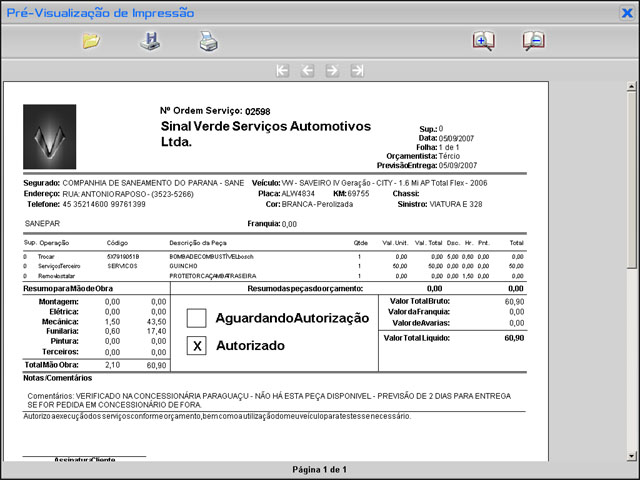The height and width of the screenshot is (480, 640).
Task: Click the Página 1 de 1 status text
Action: 320,470
